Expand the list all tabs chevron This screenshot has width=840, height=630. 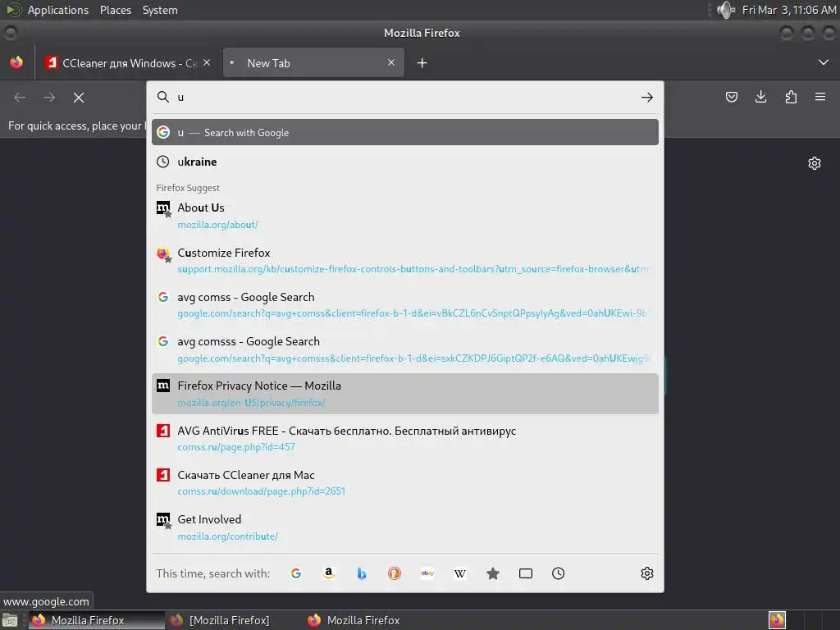pos(824,62)
